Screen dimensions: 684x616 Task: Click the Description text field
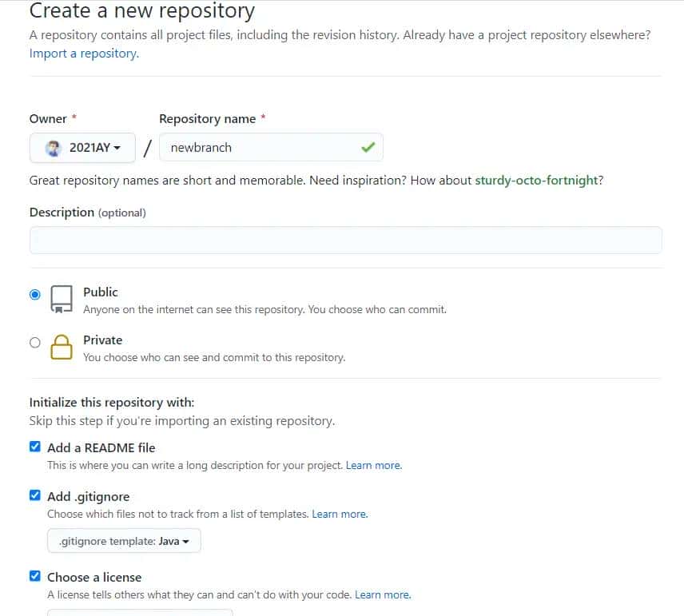[345, 240]
